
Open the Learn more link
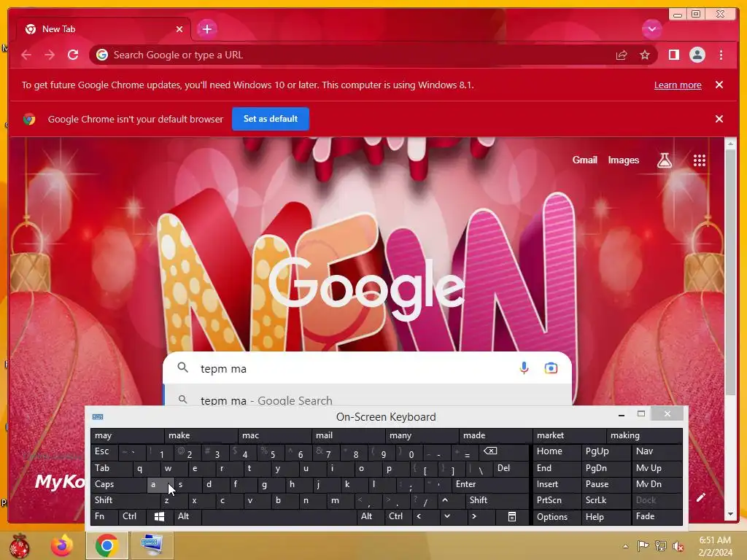click(x=678, y=85)
